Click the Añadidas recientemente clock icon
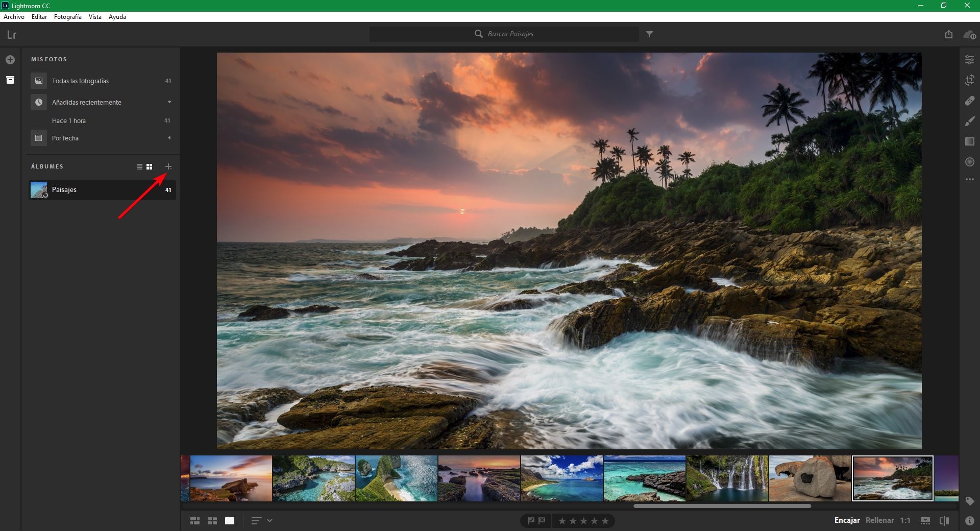This screenshot has width=980, height=531. click(38, 102)
